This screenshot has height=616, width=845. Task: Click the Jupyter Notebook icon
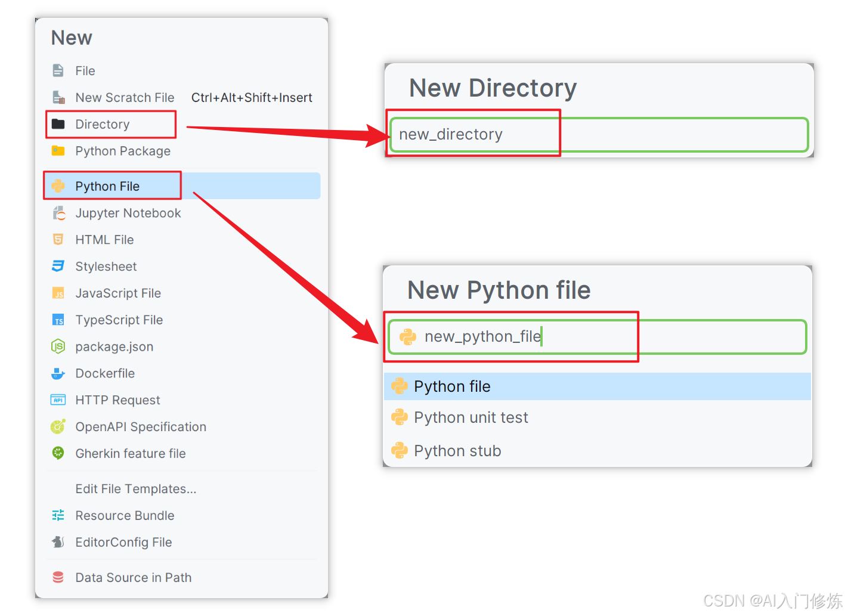(x=58, y=213)
